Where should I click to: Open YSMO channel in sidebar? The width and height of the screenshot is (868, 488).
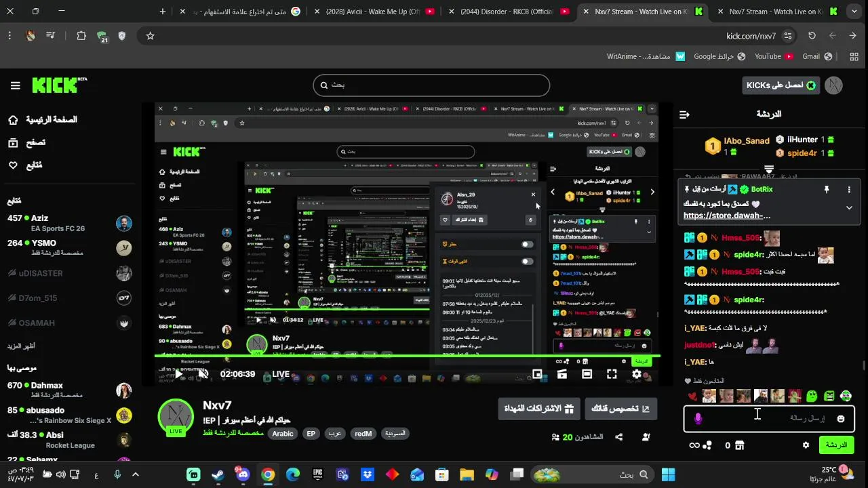(69, 248)
